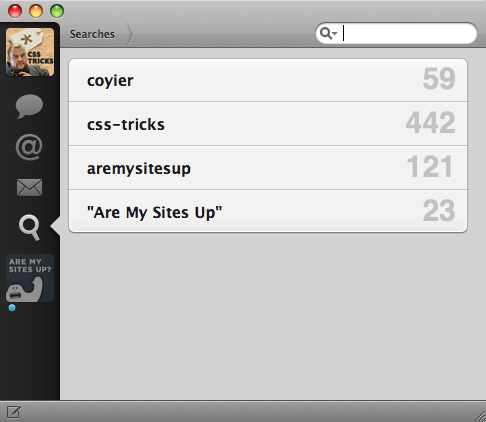Show mentions via the @ icon
This screenshot has height=422, width=486.
pos(29,147)
